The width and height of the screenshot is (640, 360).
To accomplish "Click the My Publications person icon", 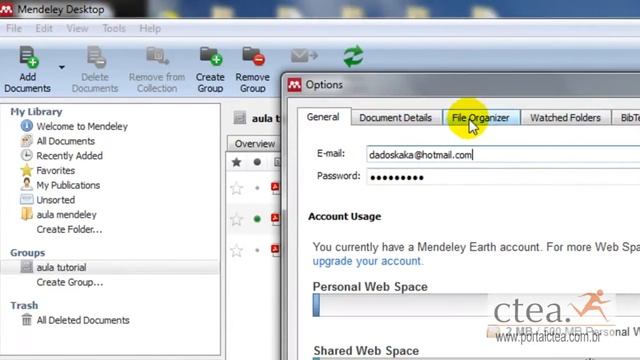I will pyautogui.click(x=27, y=184).
